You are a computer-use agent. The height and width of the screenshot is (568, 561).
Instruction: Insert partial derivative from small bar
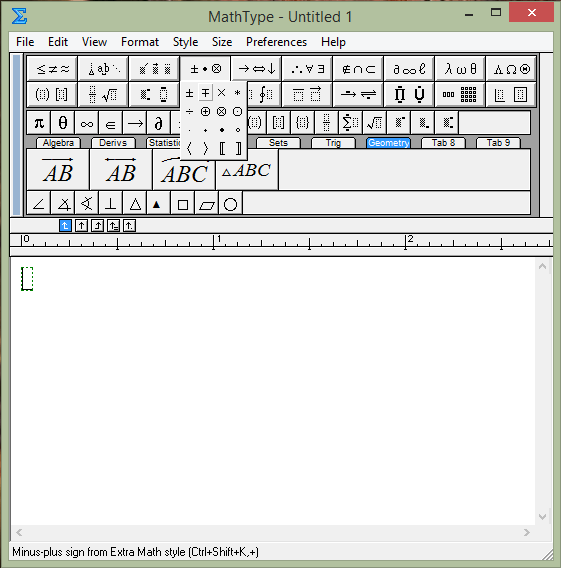pos(158,123)
